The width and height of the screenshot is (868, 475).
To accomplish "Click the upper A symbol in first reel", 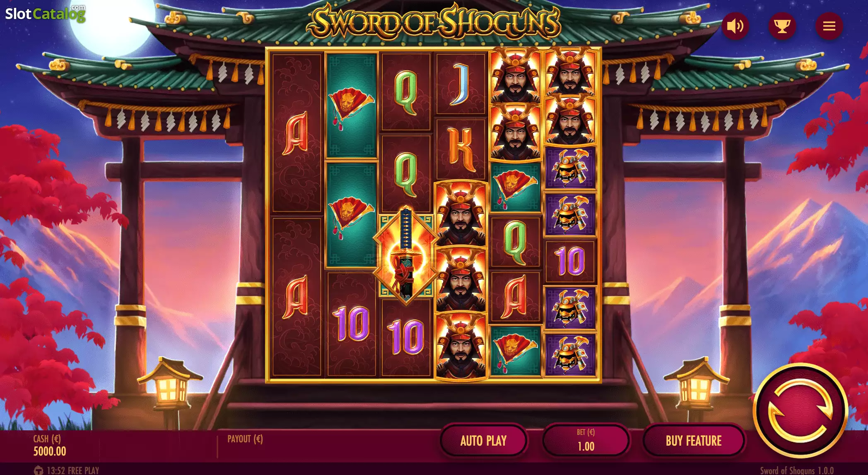I will click(296, 133).
